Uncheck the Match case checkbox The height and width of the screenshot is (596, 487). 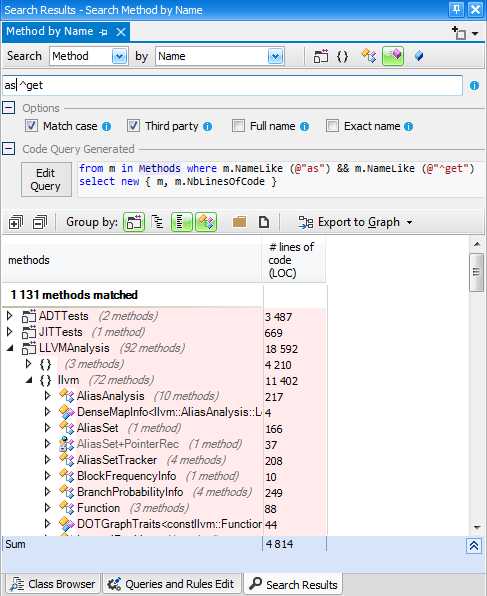31,126
